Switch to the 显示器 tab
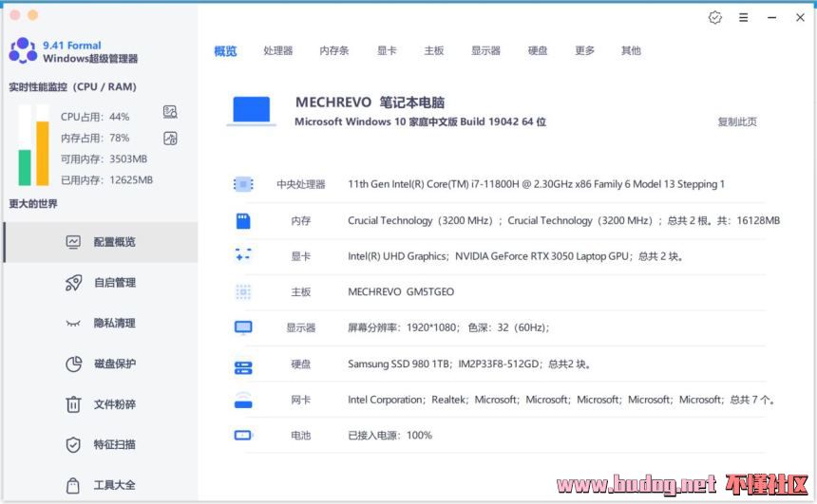817x504 pixels. click(485, 50)
